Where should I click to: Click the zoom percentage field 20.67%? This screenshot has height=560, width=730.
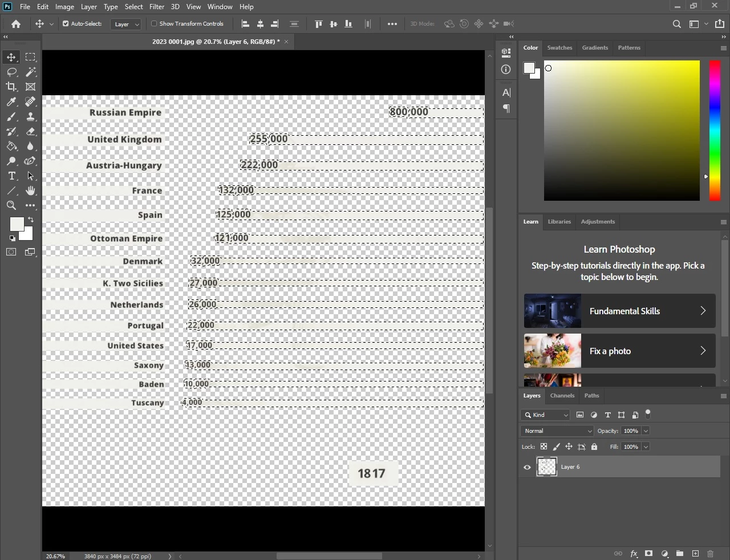[56, 556]
